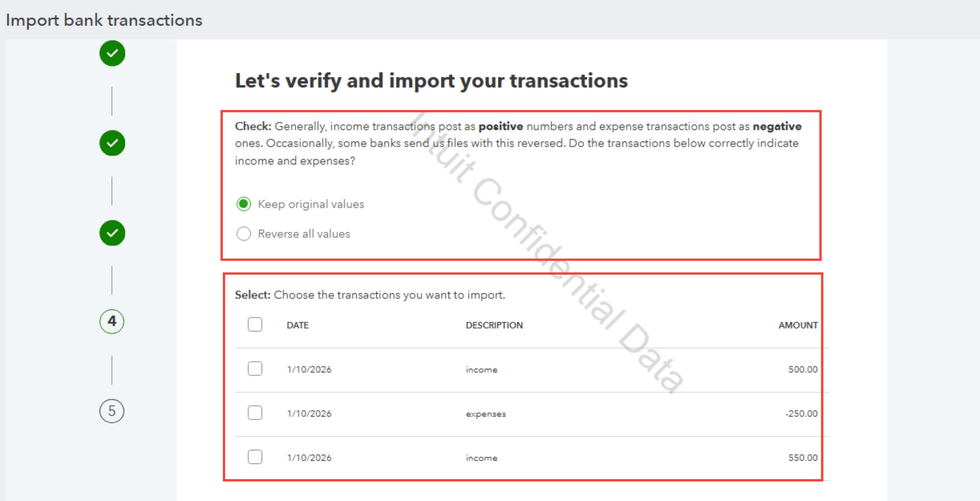
Task: Choose the Reverse all values radio option
Action: (x=244, y=234)
